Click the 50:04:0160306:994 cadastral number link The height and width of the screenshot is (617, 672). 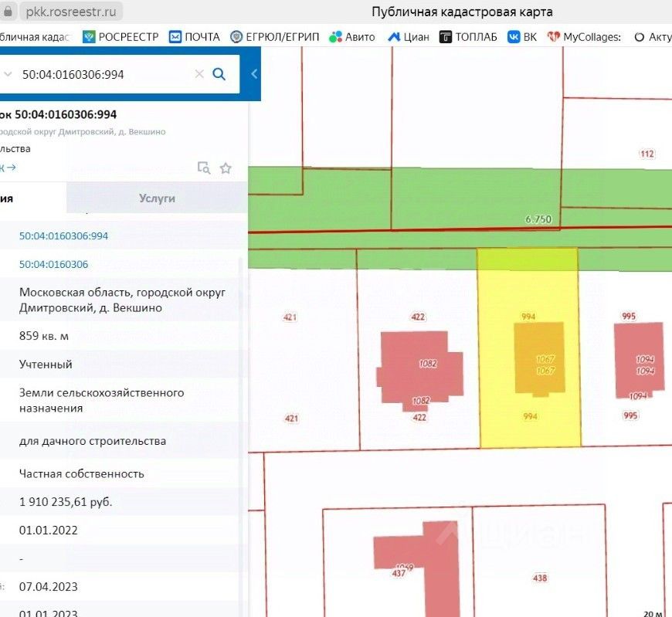tap(63, 236)
